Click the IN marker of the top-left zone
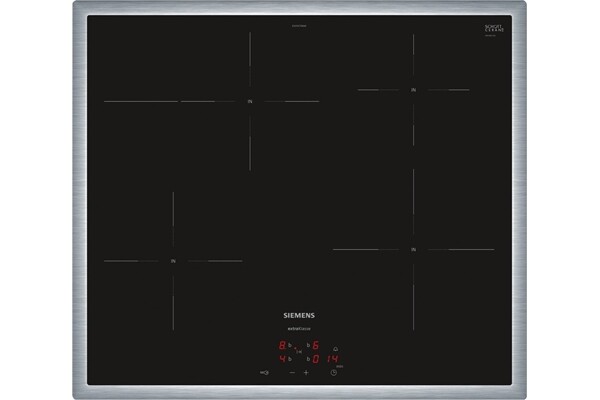Viewport: 600px width, 400px height. tap(250, 102)
